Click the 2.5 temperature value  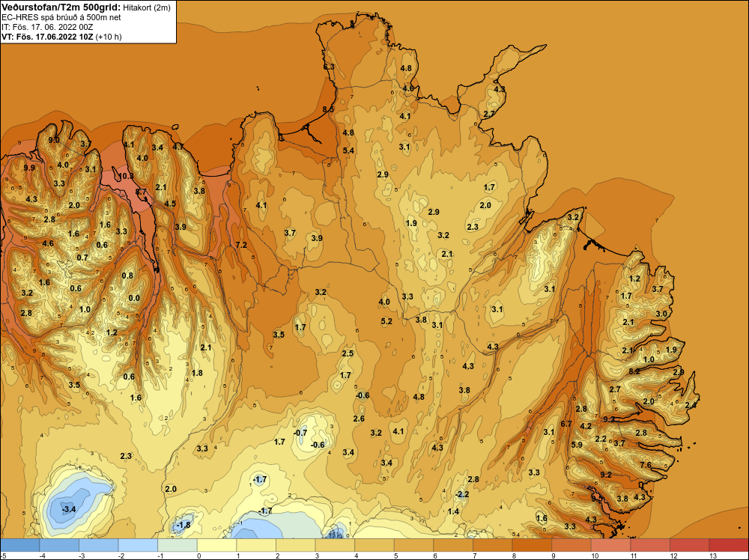pyautogui.click(x=348, y=353)
